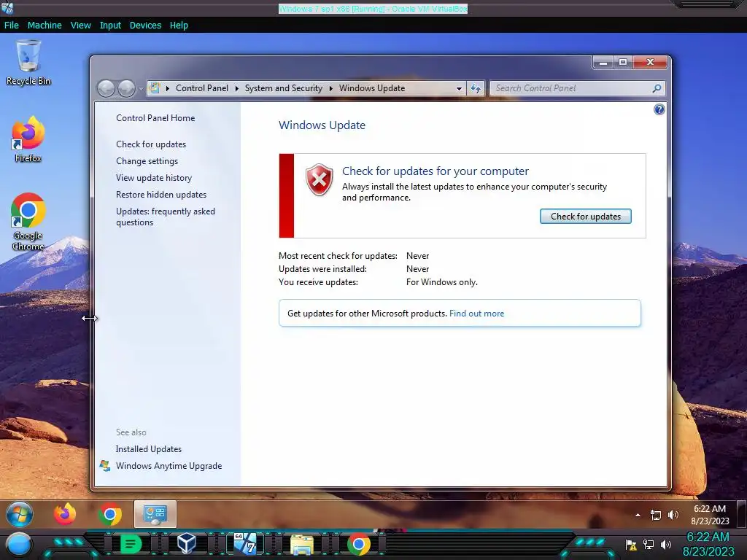Click the red shield warning icon
The image size is (747, 560).
pos(320,180)
